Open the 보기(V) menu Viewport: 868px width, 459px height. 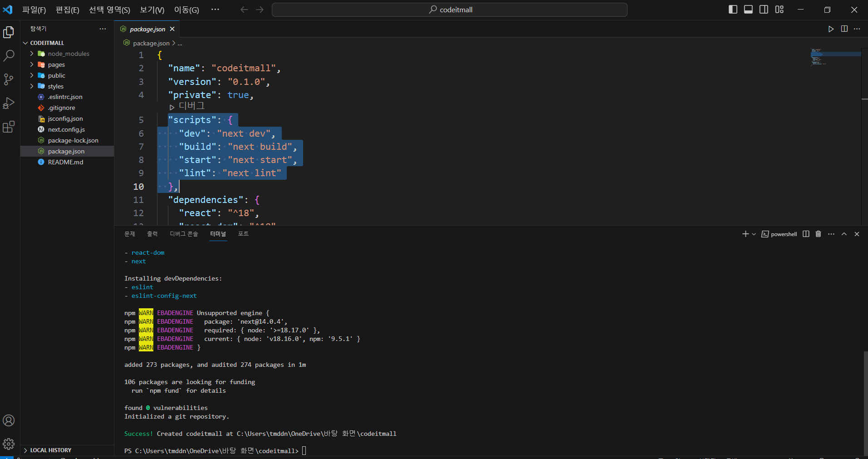[x=152, y=10]
